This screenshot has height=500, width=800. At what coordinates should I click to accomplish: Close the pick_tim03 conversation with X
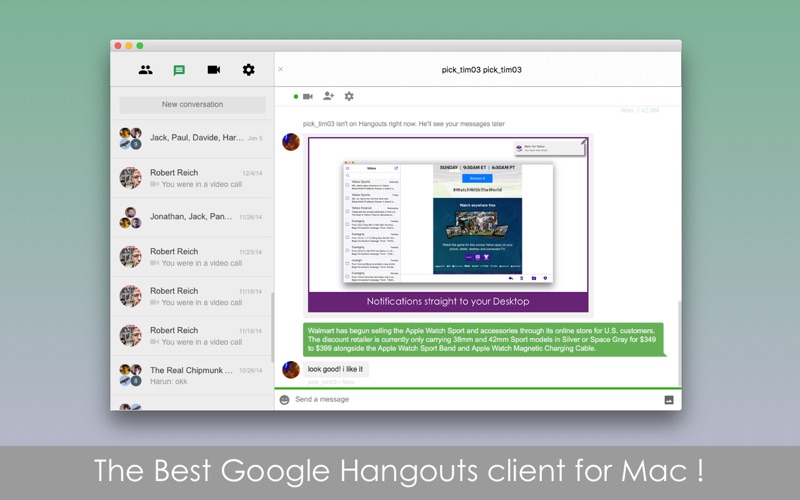point(281,69)
